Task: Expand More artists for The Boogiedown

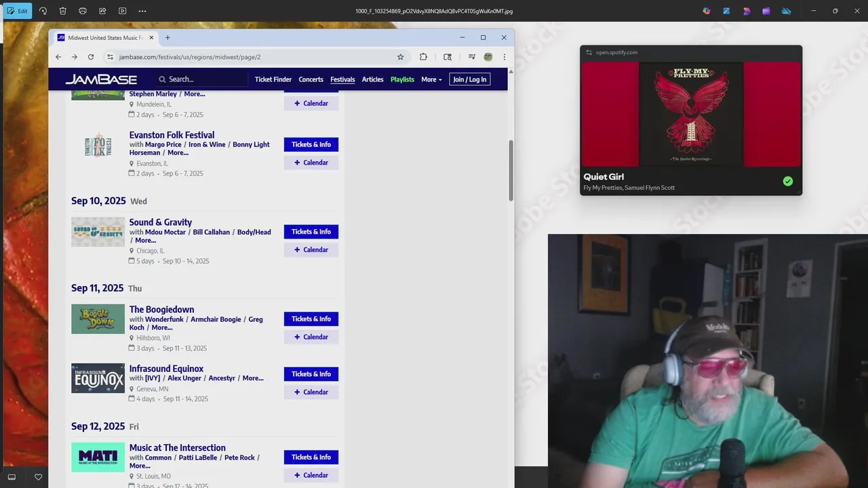Action: pos(162,327)
